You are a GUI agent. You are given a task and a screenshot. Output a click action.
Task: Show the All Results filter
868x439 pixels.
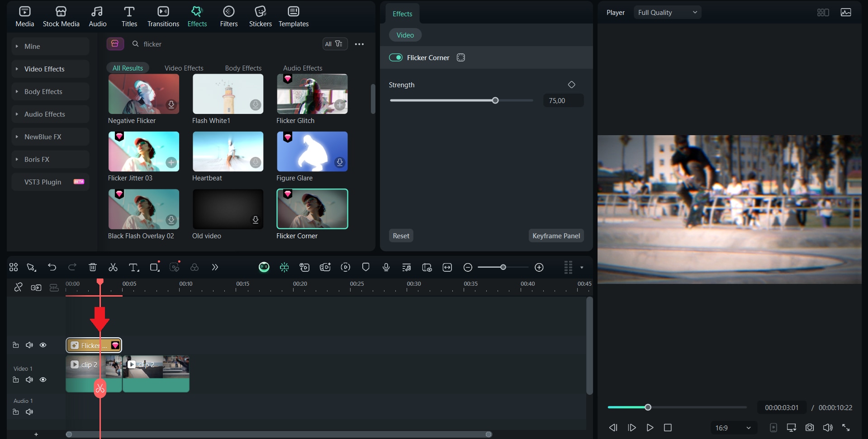pos(128,68)
